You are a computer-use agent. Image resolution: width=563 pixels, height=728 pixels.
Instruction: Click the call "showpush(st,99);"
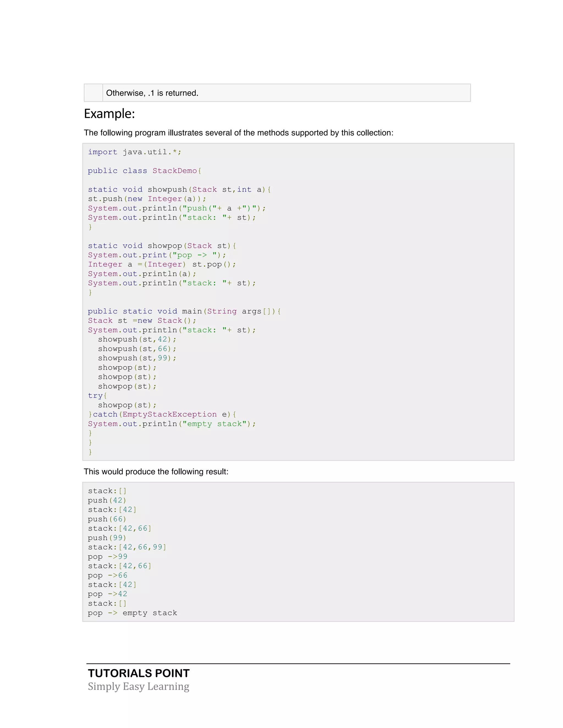pyautogui.click(x=137, y=358)
